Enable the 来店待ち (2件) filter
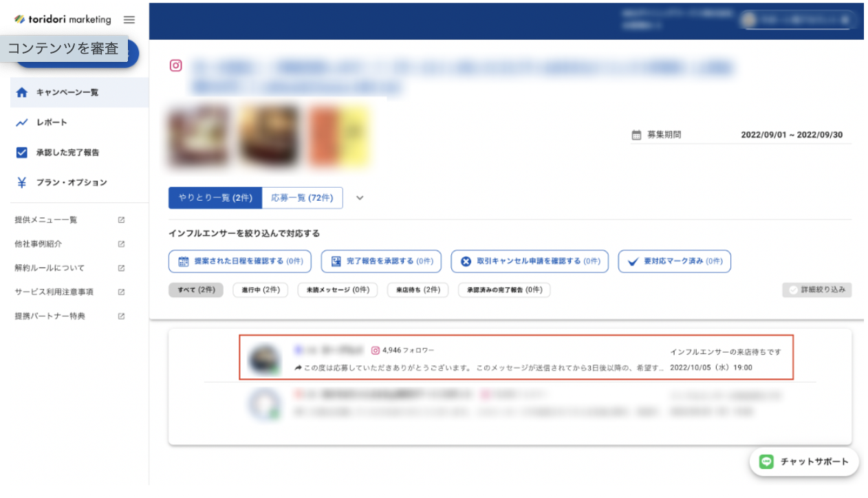 coord(417,290)
